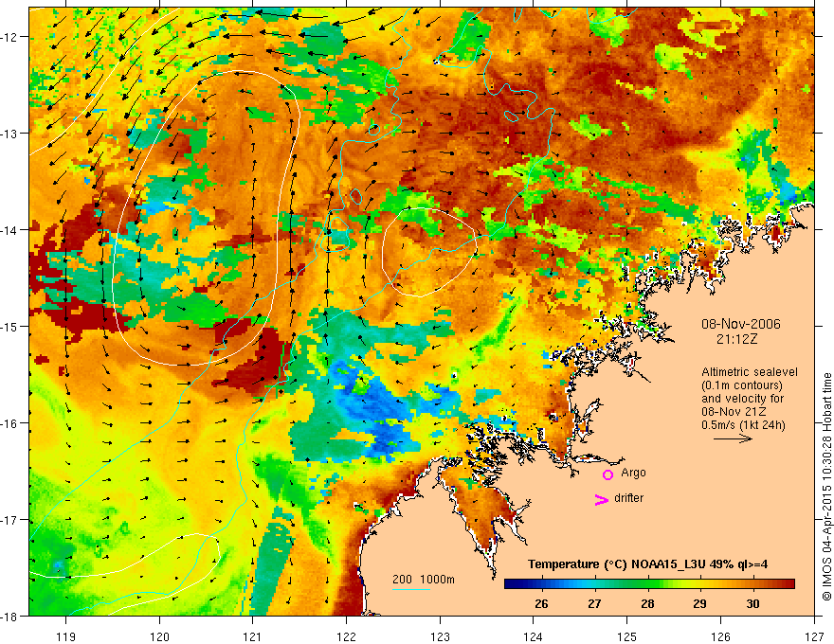Click the 0.5m/s velocity scale arrow
Viewport: 834px width, 644px height.
(733, 438)
